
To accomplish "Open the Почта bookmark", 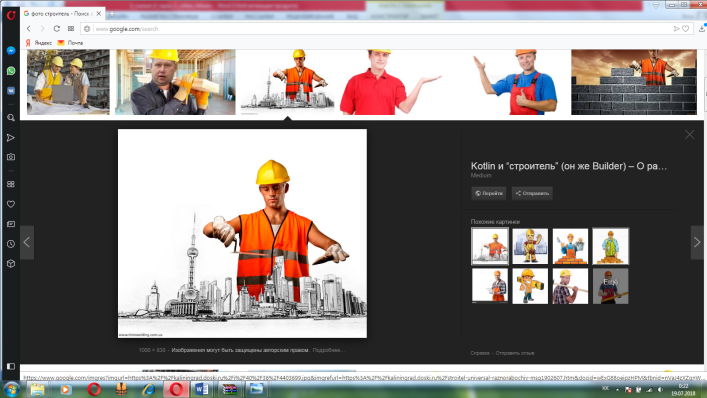I will coord(70,43).
